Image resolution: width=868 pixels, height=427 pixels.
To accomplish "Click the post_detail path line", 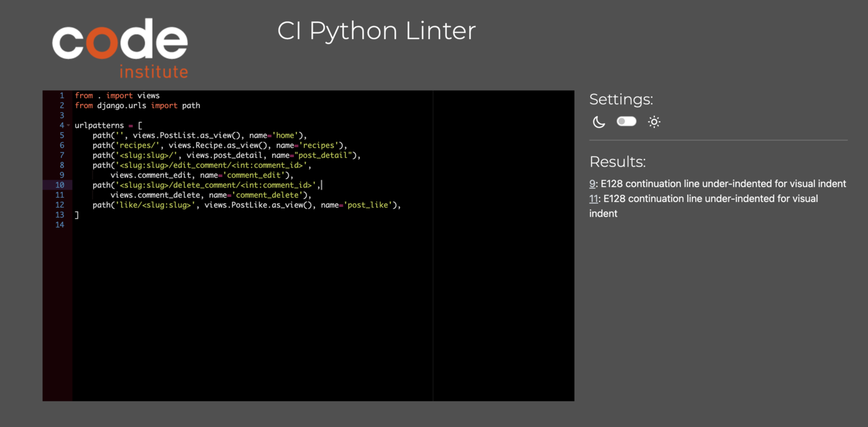I will point(227,155).
